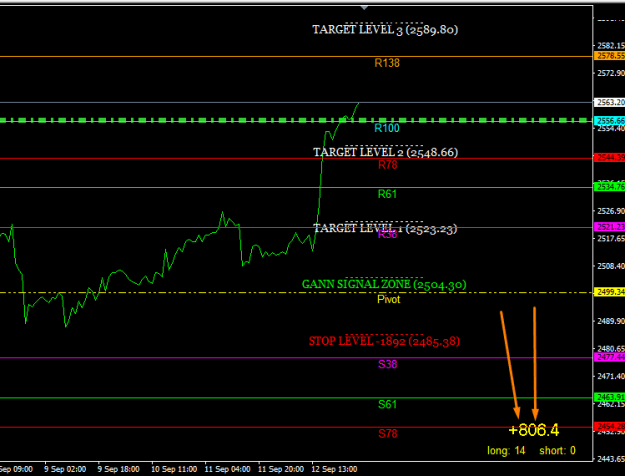Click the 2517.65 price scale value

coord(611,238)
